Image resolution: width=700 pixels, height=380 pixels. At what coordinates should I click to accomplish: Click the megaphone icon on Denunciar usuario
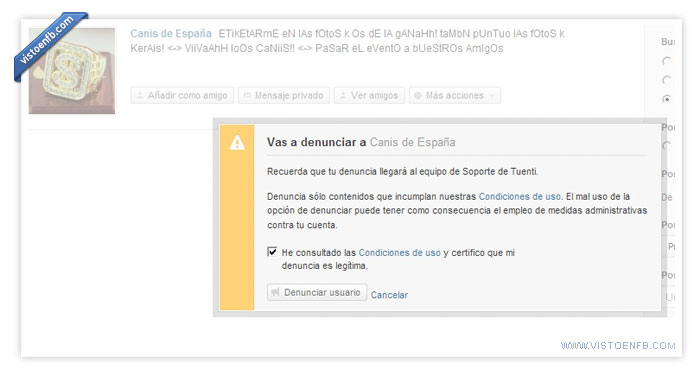pyautogui.click(x=275, y=292)
